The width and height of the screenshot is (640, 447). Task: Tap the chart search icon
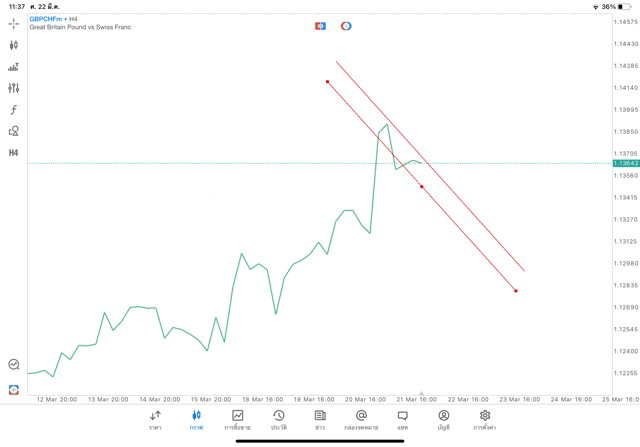pos(14,365)
